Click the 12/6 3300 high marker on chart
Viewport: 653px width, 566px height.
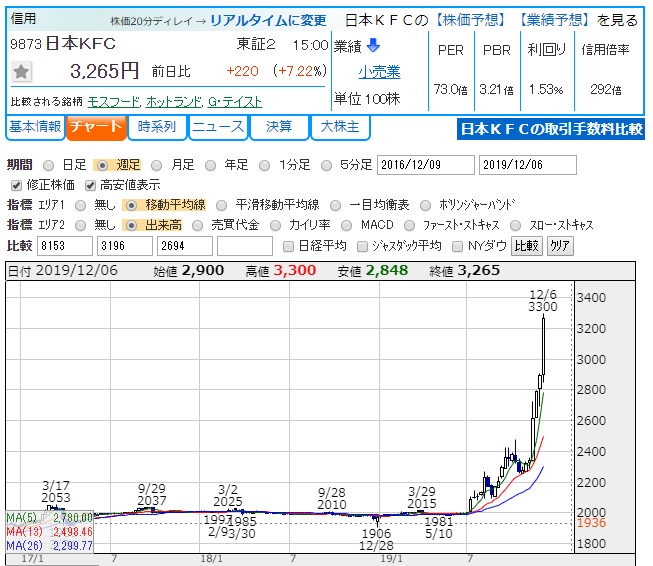click(543, 301)
